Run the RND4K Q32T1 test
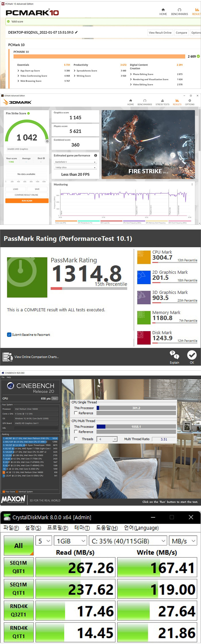This screenshot has width=201, height=644. click(x=19, y=610)
